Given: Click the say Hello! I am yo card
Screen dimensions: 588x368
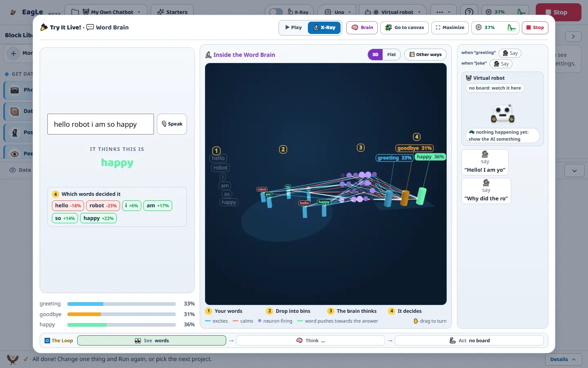Looking at the screenshot, I should point(485,162).
